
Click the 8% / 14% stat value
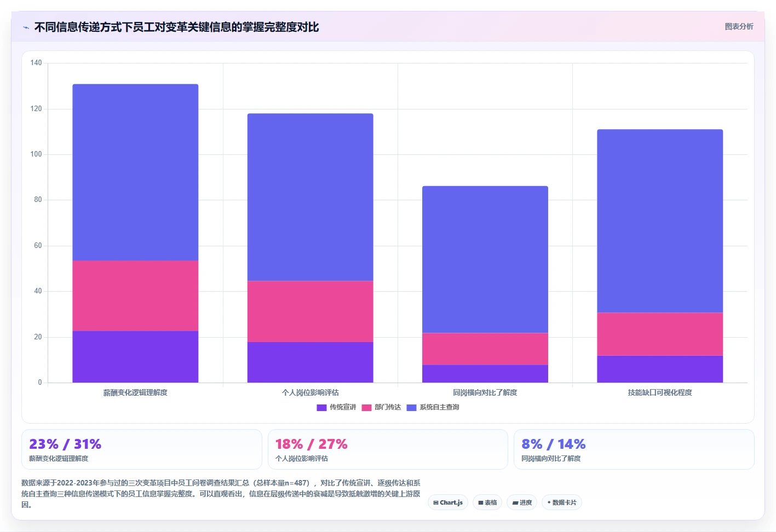click(x=553, y=444)
